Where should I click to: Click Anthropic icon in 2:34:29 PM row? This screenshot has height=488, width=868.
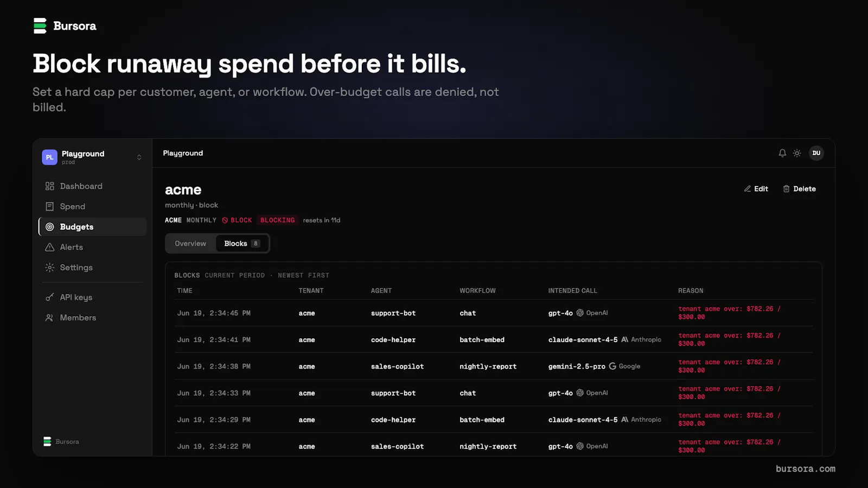coord(624,419)
